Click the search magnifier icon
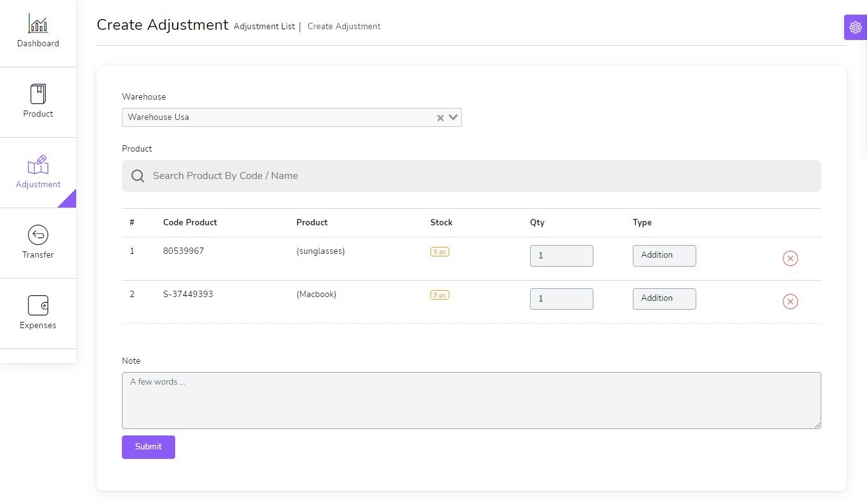This screenshot has width=867, height=504. (x=138, y=176)
